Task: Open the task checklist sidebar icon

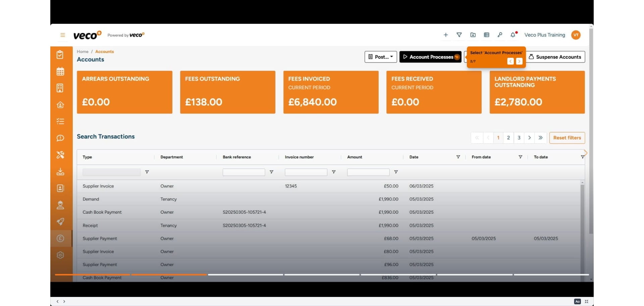Action: tap(60, 121)
